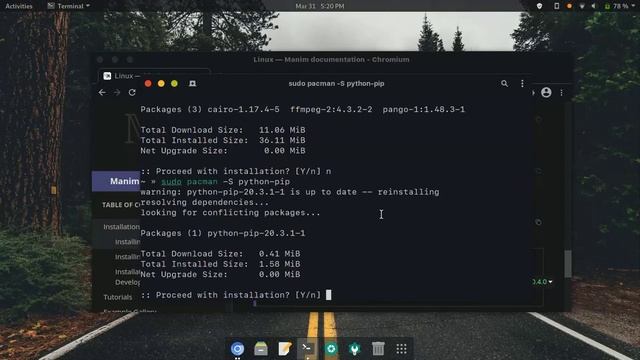This screenshot has height=360, width=640.
Task: Open the green circular app icon in dock
Action: click(331, 349)
